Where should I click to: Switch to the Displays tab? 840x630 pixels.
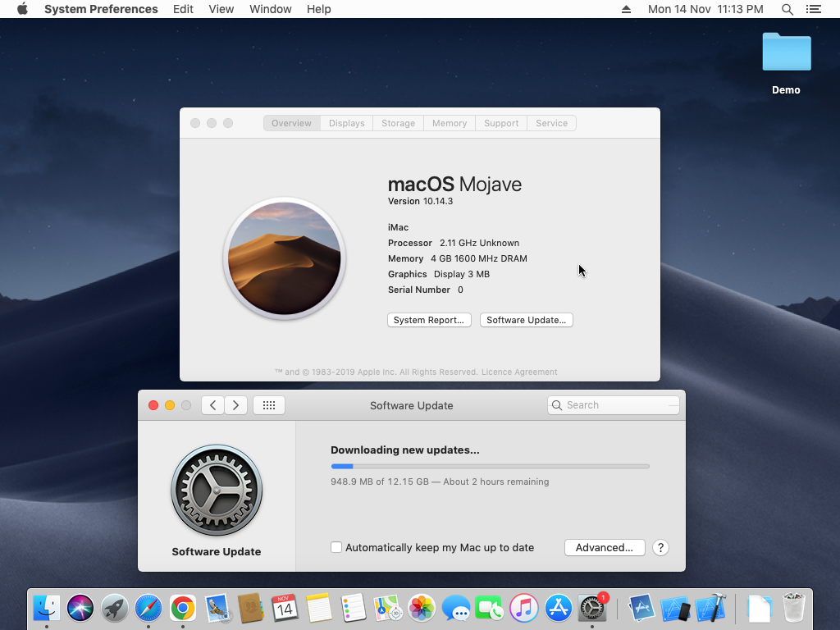pos(347,123)
